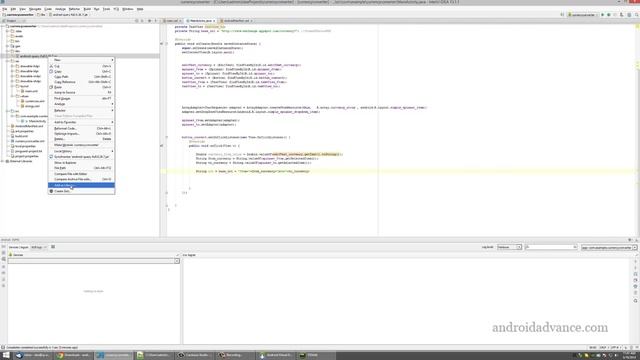This screenshot has width=640, height=360.
Task: Expand the gen folder
Action: (8, 46)
